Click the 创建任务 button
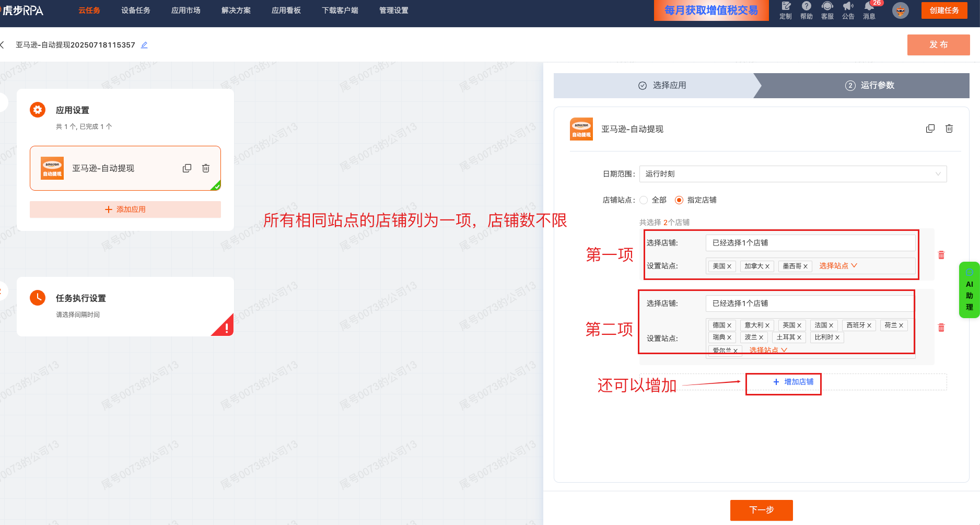The width and height of the screenshot is (980, 525). coord(944,10)
